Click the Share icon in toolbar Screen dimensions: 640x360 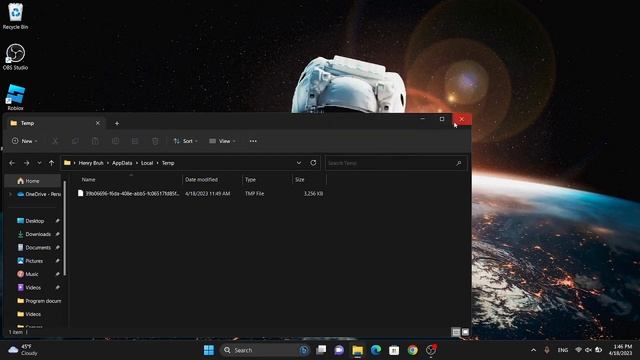[135, 141]
